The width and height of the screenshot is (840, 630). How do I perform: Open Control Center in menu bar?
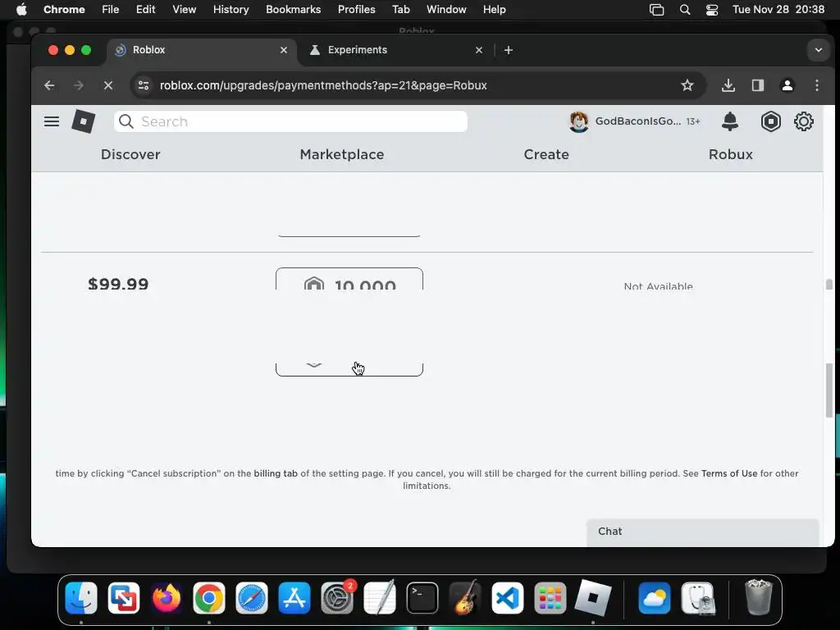(x=712, y=10)
